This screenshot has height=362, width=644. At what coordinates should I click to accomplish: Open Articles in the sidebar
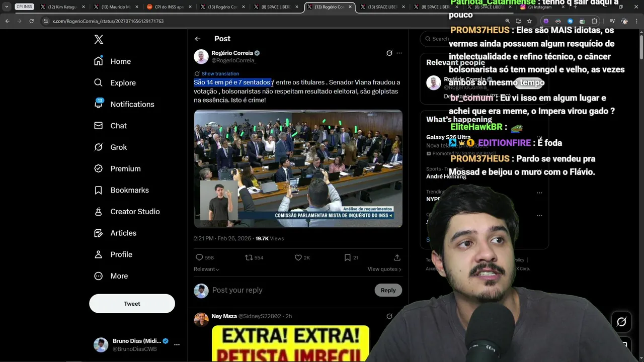click(x=115, y=233)
